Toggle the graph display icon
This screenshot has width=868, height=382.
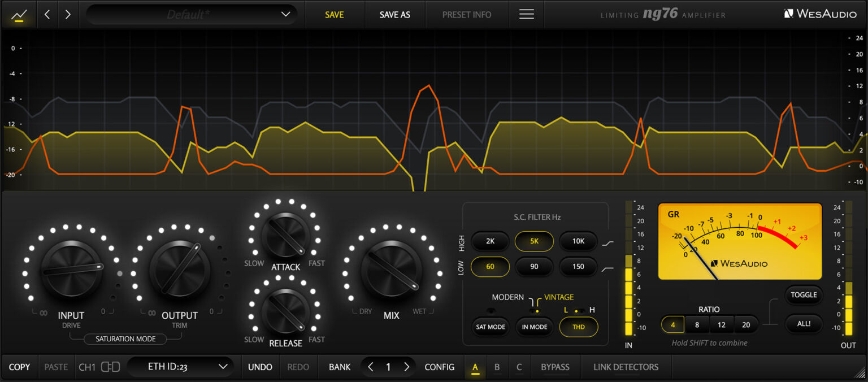[x=19, y=15]
